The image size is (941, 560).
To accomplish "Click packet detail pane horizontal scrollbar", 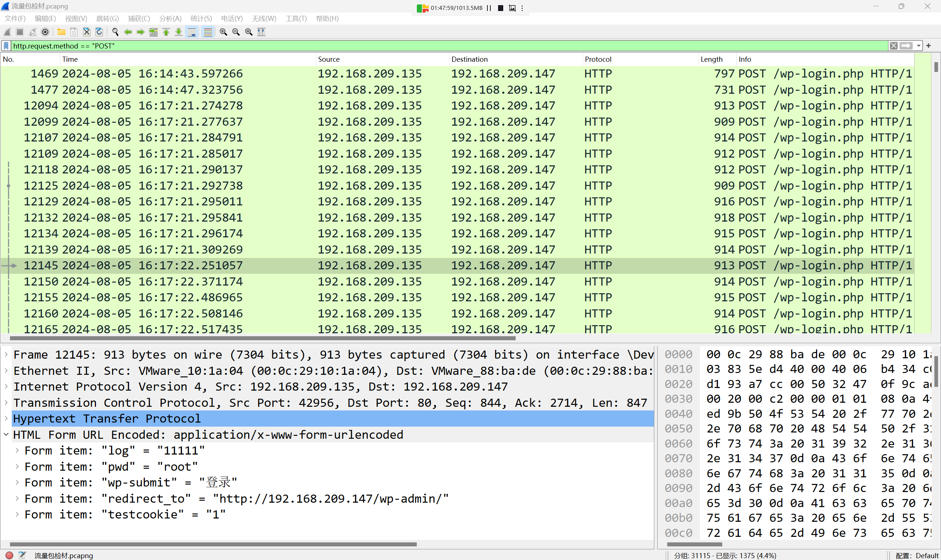I will tap(213, 545).
